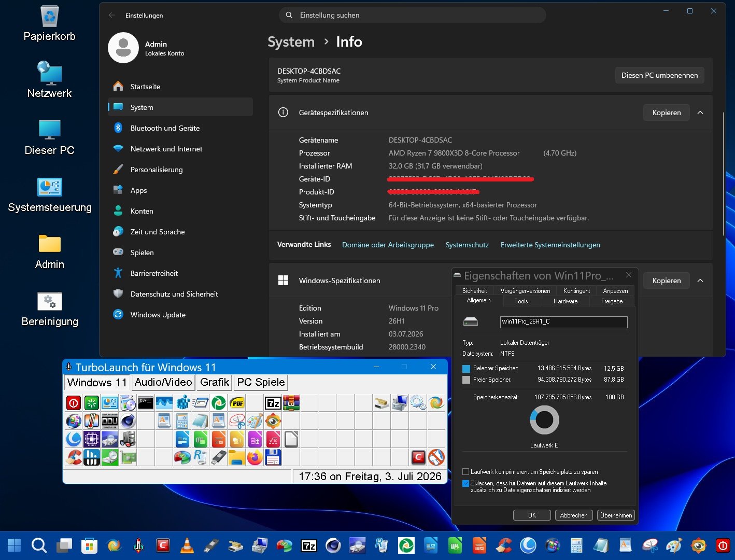Open Systemsteuerung desktop icon
Screen dimensions: 735x560
tap(50, 195)
